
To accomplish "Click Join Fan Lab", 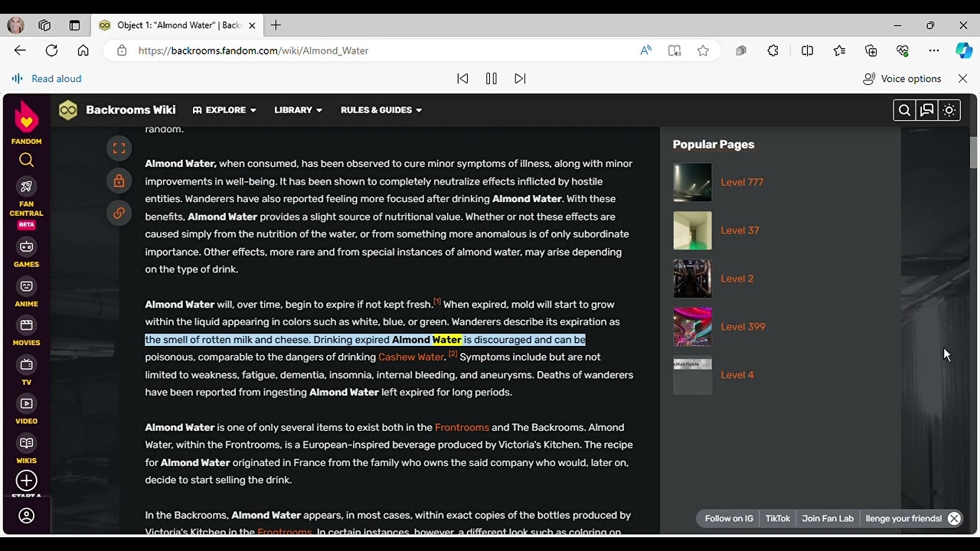I will 828,519.
